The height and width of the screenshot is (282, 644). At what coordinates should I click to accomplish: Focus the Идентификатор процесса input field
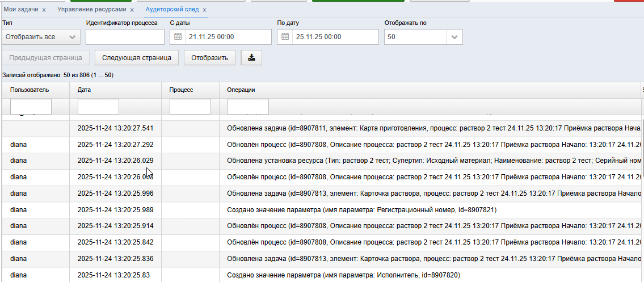pos(125,37)
